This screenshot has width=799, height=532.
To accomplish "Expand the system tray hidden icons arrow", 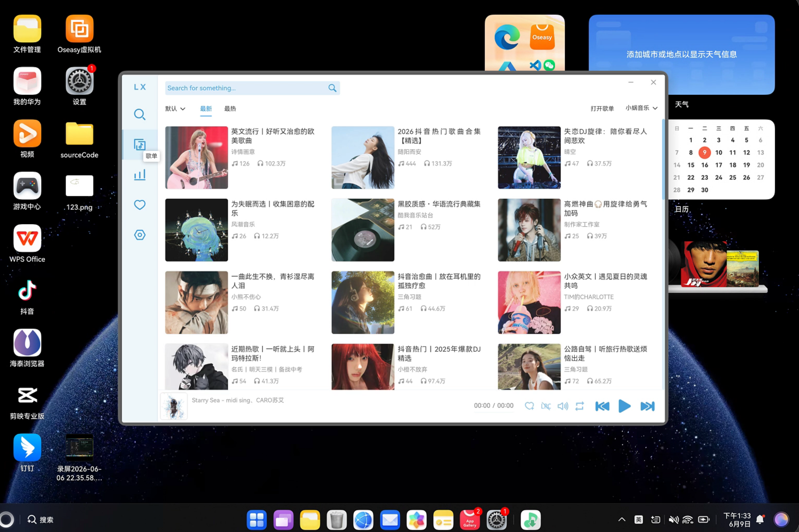I will (622, 520).
